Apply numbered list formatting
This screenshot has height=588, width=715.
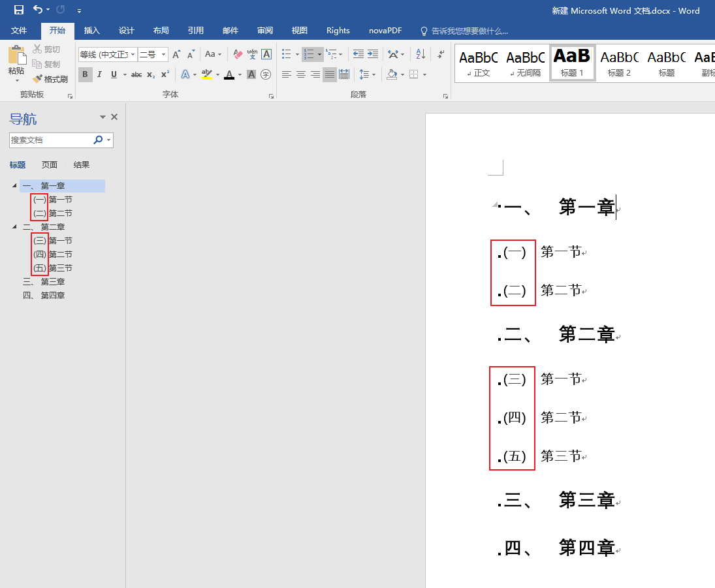click(309, 54)
